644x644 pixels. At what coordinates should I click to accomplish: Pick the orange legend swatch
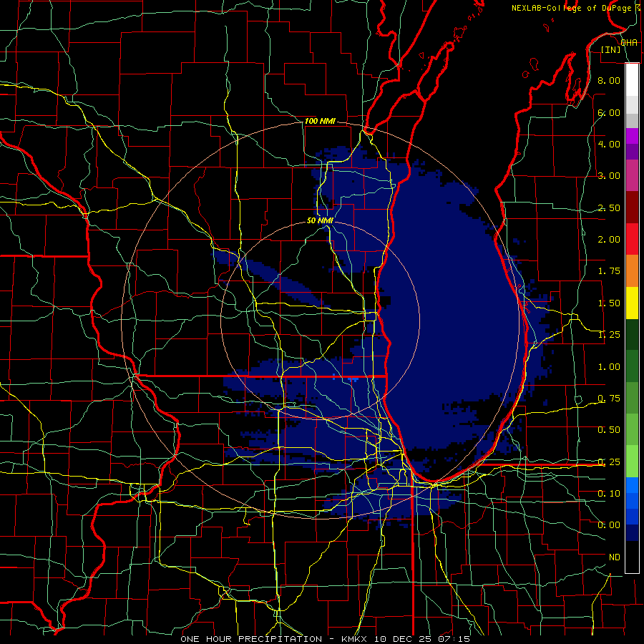(632, 271)
